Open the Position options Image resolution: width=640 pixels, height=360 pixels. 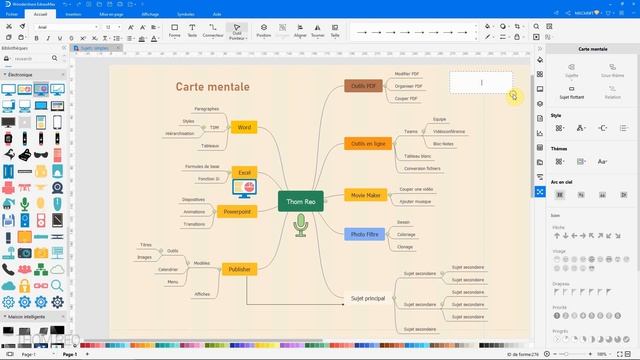(264, 31)
